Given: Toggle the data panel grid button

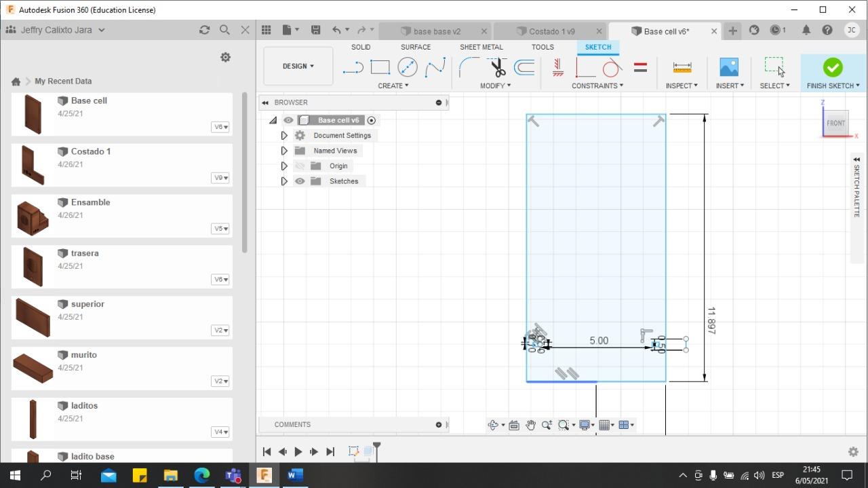Looking at the screenshot, I should click(267, 30).
